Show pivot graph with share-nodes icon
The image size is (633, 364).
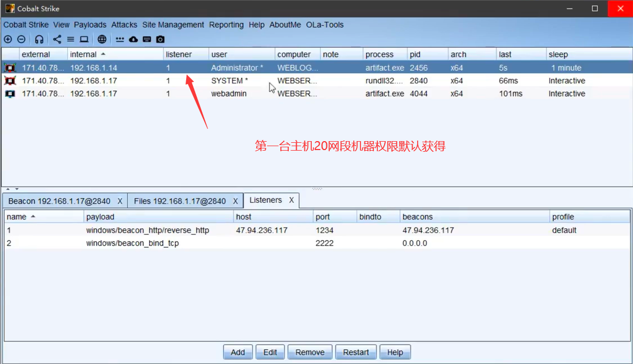[57, 39]
